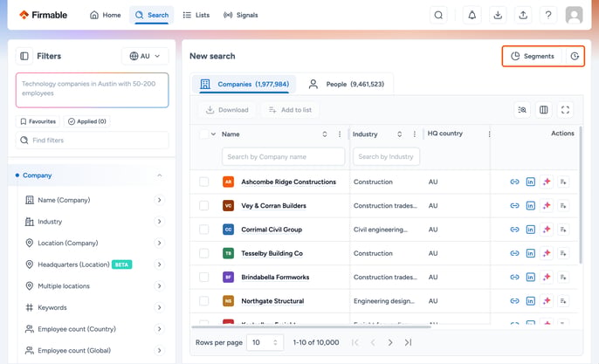Open the global search icon in header
Screen dimensions: 599x364
(438, 15)
